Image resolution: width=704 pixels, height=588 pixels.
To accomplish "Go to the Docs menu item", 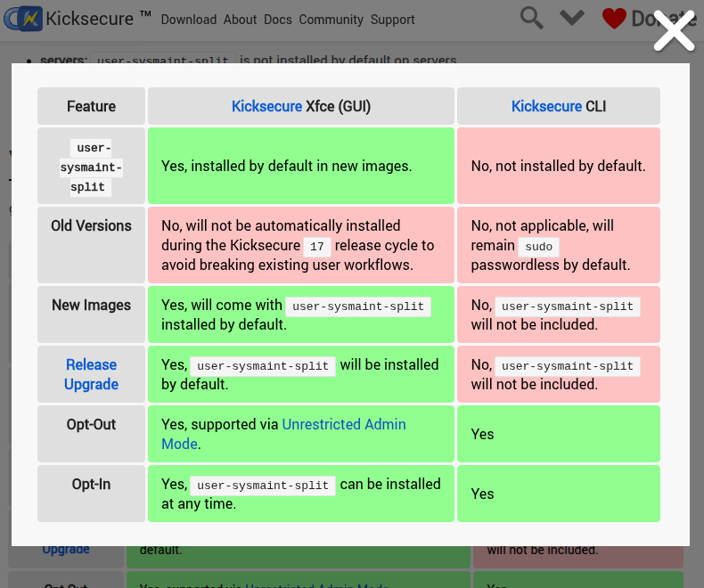I will [278, 20].
